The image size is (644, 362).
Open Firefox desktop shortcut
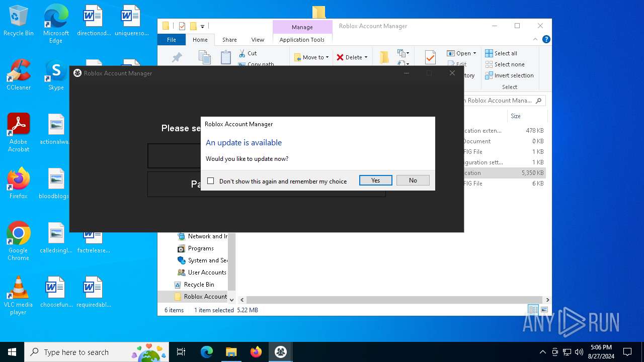(x=19, y=184)
